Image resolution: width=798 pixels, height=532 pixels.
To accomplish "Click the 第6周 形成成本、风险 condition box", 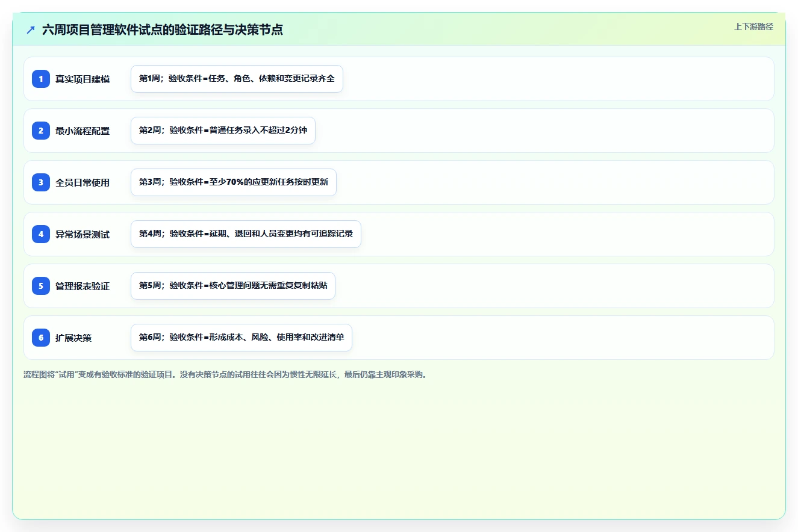I will pyautogui.click(x=242, y=338).
